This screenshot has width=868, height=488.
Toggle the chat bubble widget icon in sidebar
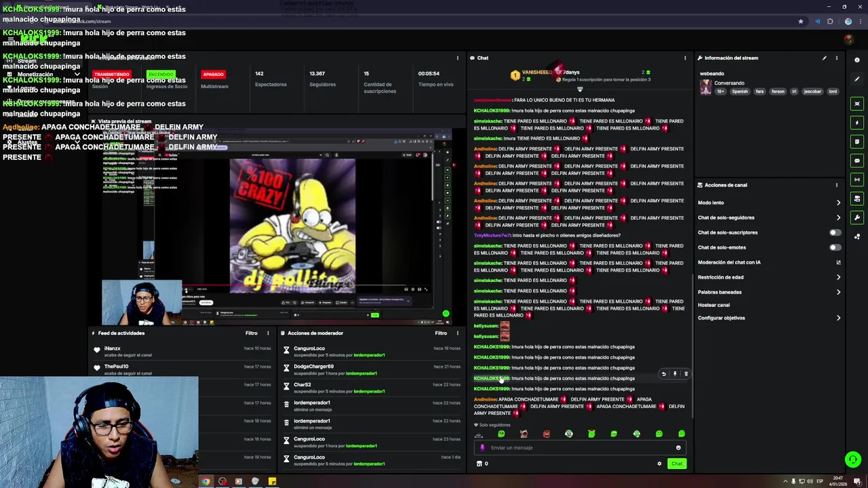point(857,161)
